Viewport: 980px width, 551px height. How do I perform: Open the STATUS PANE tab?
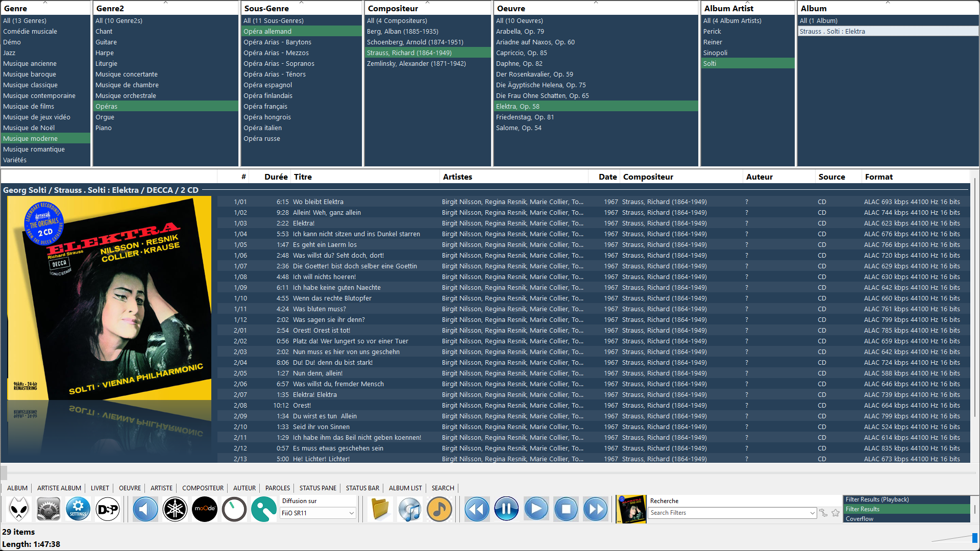318,488
